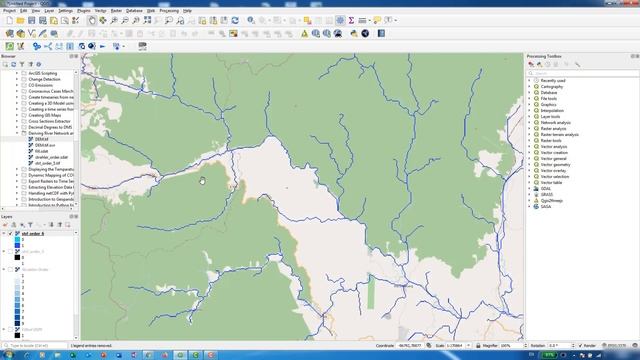Open the Statistical Summary sigma icon

pyautogui.click(x=351, y=20)
